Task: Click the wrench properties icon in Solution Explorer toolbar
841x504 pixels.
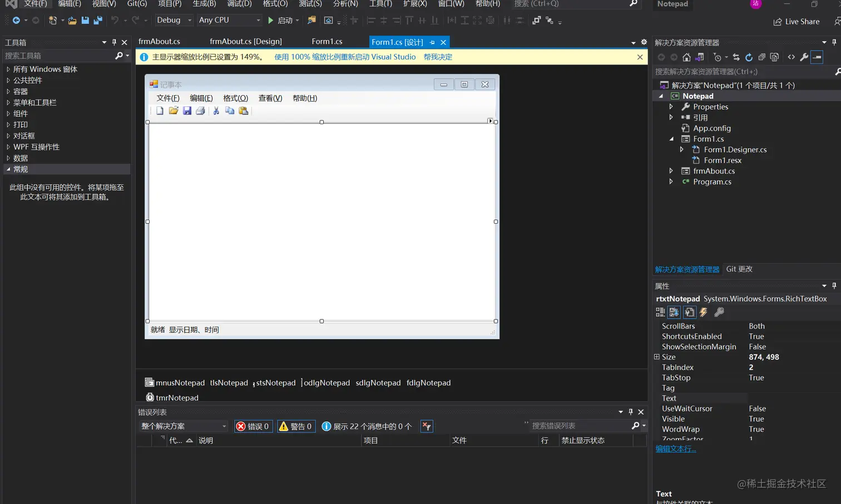Action: click(804, 57)
